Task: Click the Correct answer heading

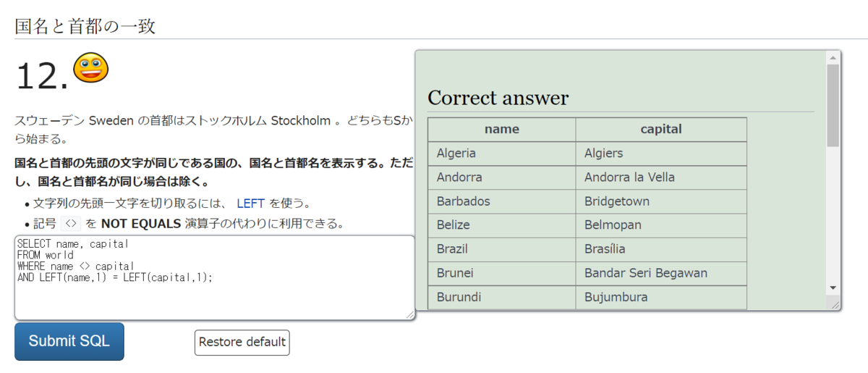Action: coord(498,98)
